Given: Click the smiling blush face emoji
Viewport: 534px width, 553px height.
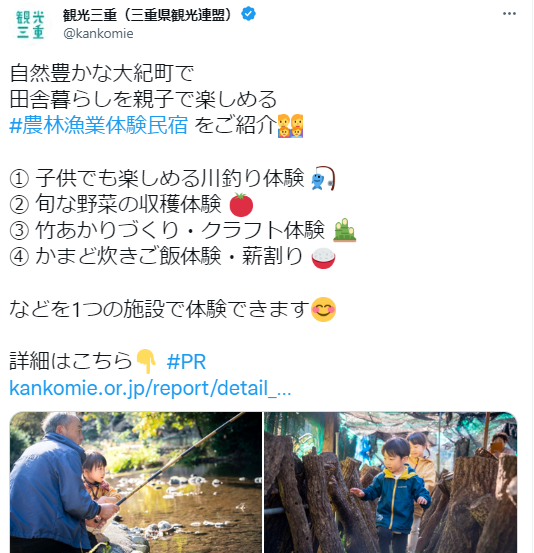Looking at the screenshot, I should (x=323, y=309).
